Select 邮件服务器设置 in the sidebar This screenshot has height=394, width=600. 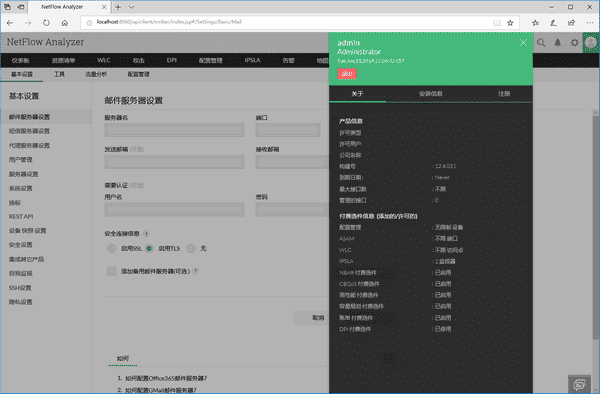click(46, 117)
